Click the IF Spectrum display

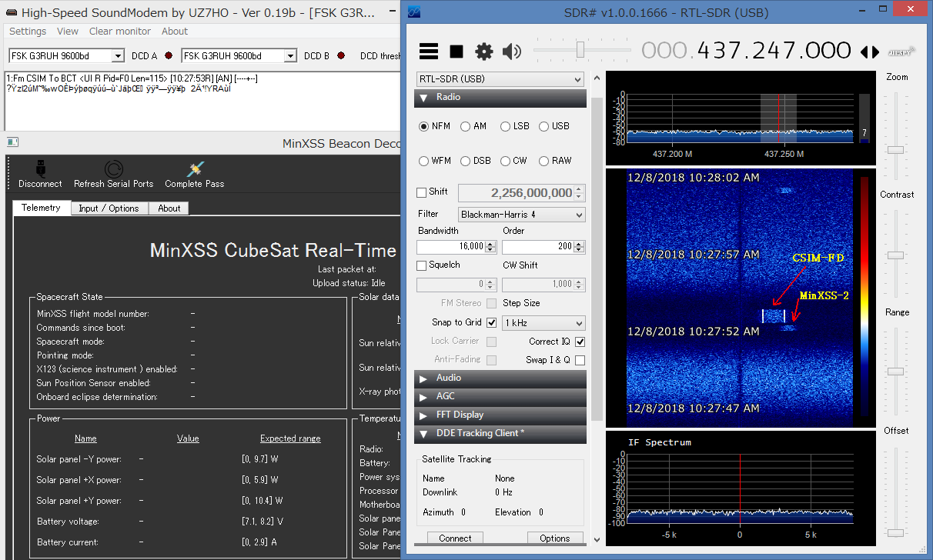(x=740, y=488)
